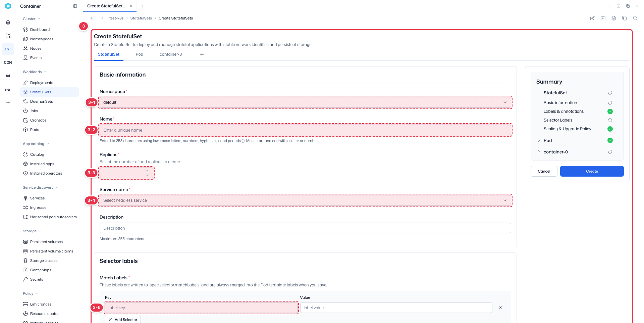Click the test-k8s breadcrumb
The height and width of the screenshot is (323, 644).
[116, 18]
